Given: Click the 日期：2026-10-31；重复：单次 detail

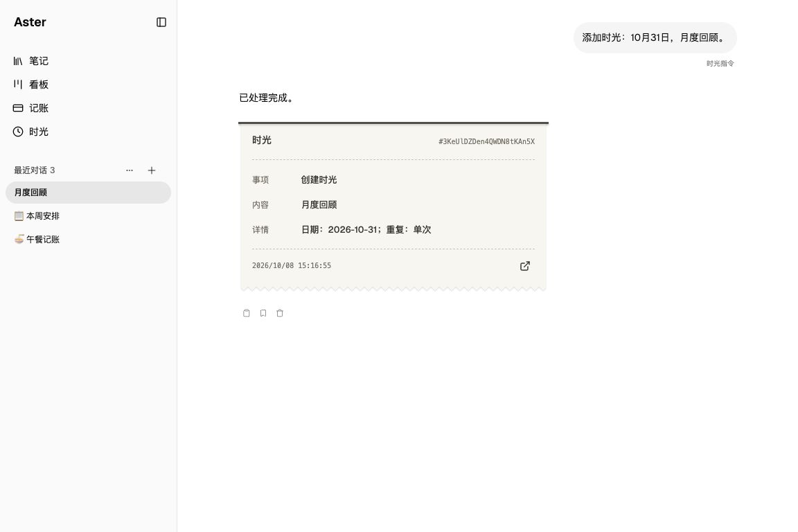Looking at the screenshot, I should point(366,229).
